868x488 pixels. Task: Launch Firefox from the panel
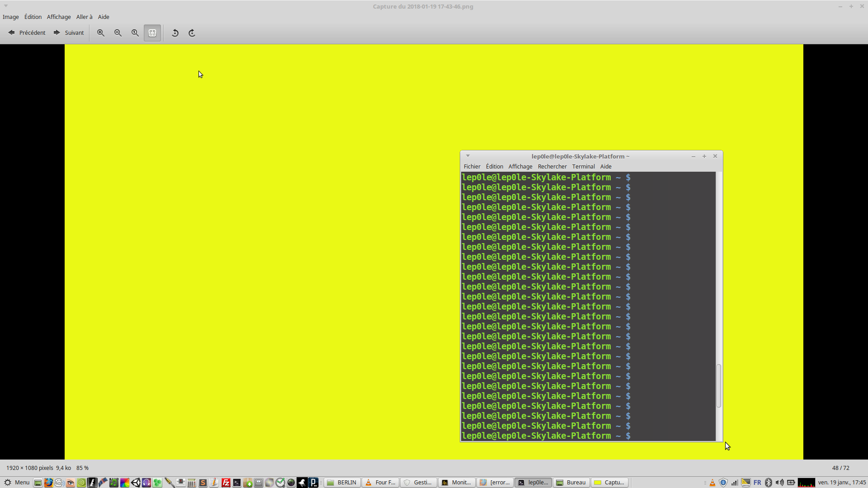coord(48,483)
